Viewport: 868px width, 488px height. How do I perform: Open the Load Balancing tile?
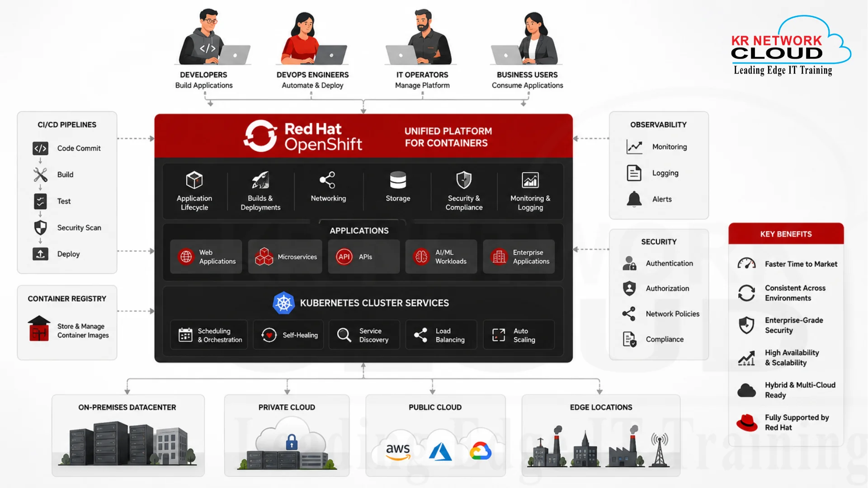pyautogui.click(x=441, y=335)
